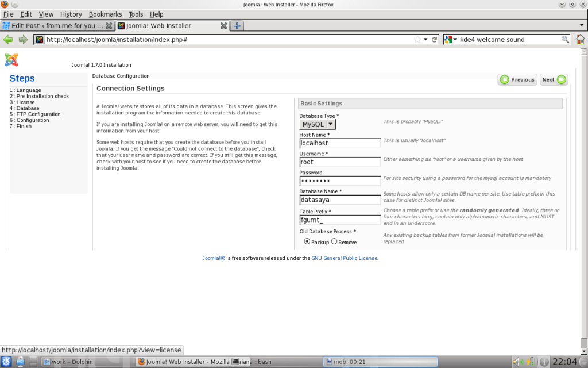Click the tray icon beside the volume speaker
This screenshot has height=368, width=588.
[x=531, y=362]
